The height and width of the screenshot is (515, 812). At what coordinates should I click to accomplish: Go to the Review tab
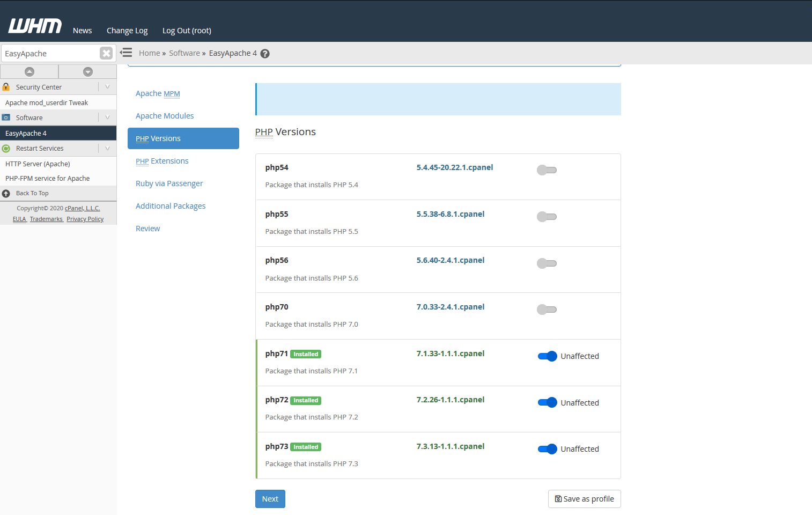click(x=147, y=229)
